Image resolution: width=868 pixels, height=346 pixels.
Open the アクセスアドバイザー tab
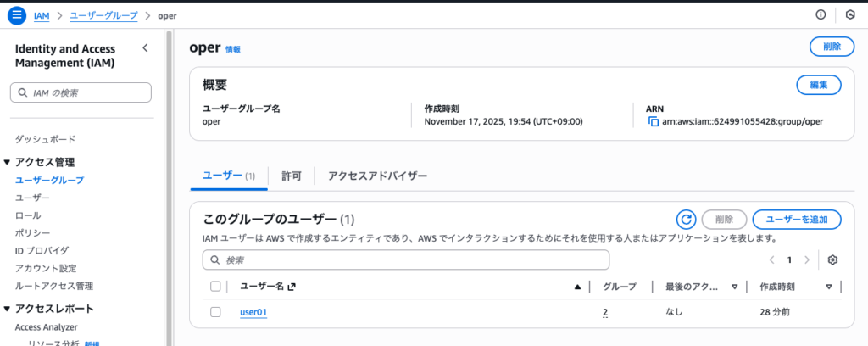377,176
